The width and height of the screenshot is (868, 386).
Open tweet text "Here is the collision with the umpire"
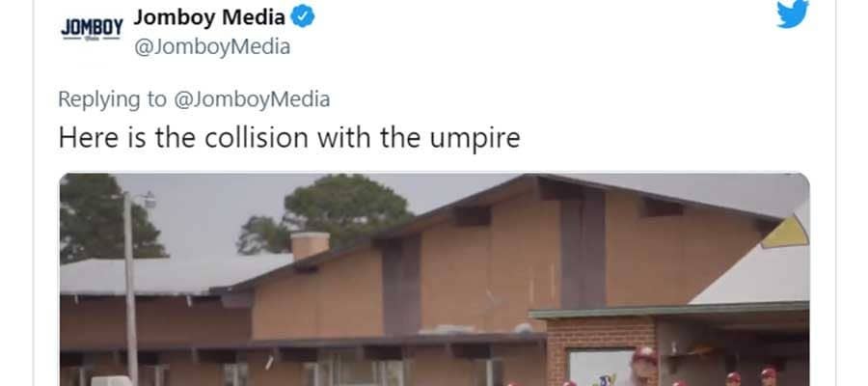289,137
